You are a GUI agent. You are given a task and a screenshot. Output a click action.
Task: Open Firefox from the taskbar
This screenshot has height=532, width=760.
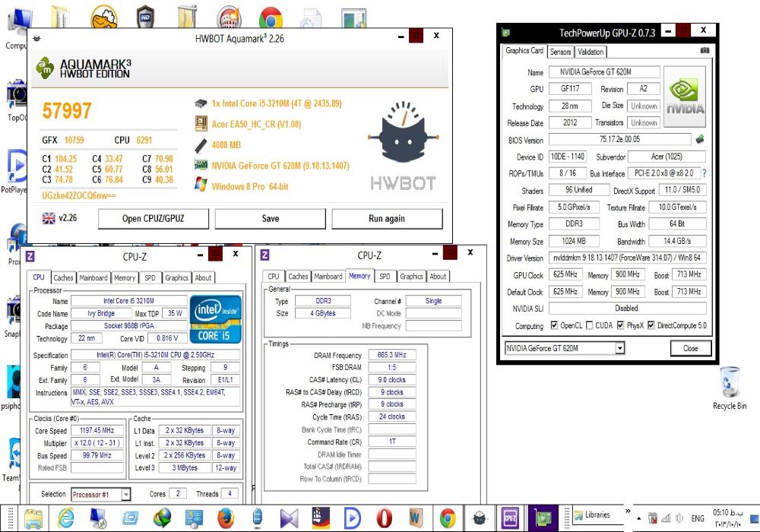[x=226, y=518]
